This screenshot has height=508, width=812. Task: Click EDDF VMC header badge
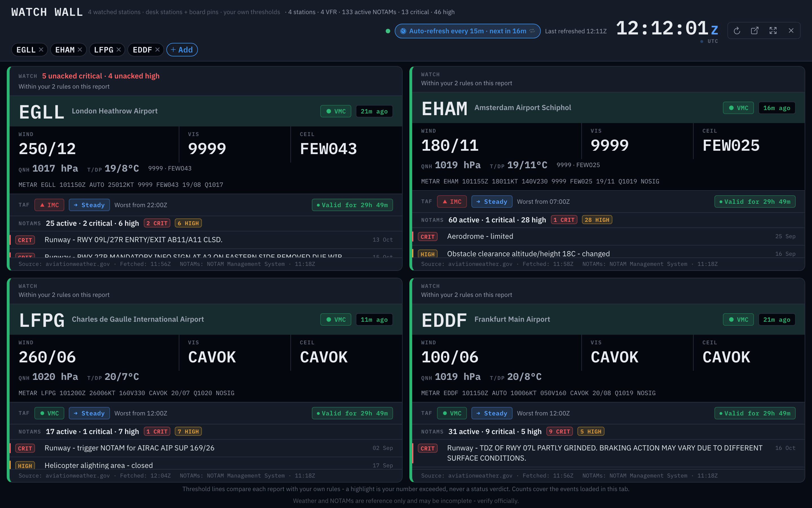tap(738, 319)
